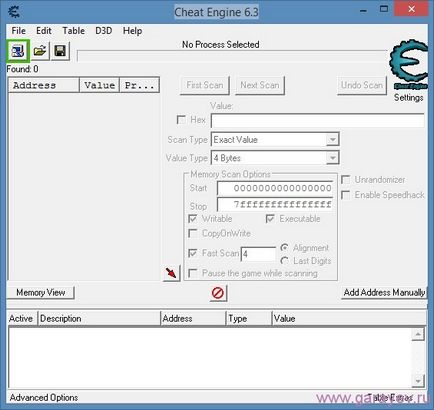Viewport: 434px width, 410px height.
Task: Click the First Scan button
Action: (x=205, y=85)
